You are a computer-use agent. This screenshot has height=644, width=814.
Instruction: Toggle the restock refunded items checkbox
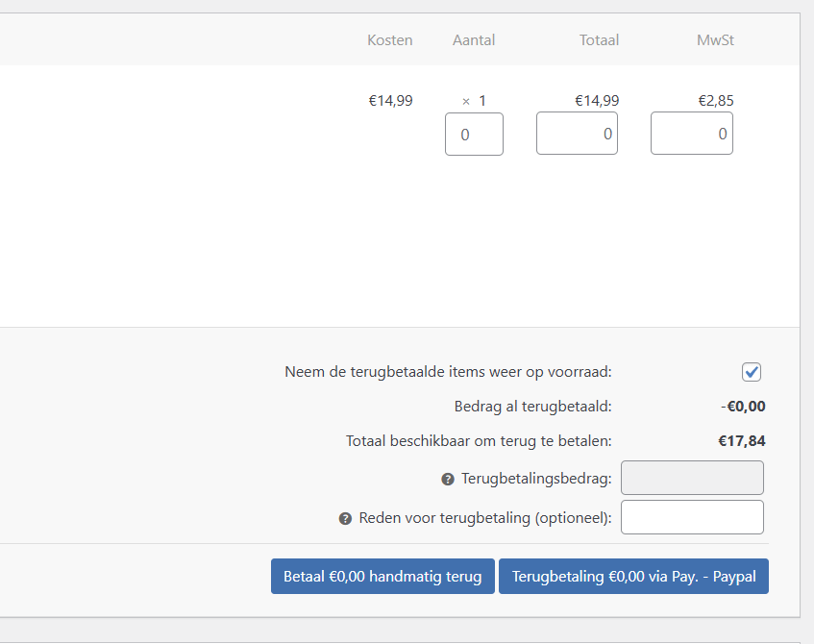[x=752, y=372]
